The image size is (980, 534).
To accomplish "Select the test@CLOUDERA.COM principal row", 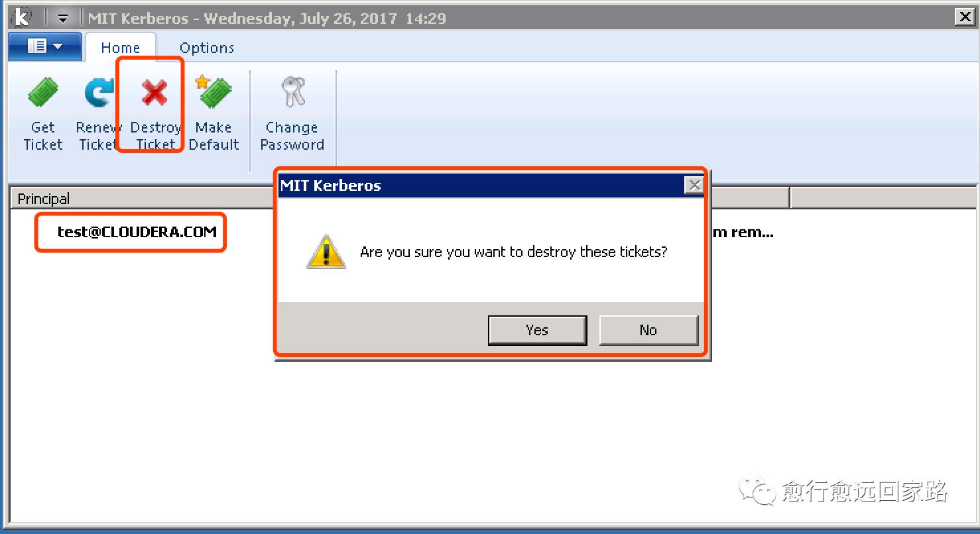I will (x=137, y=232).
